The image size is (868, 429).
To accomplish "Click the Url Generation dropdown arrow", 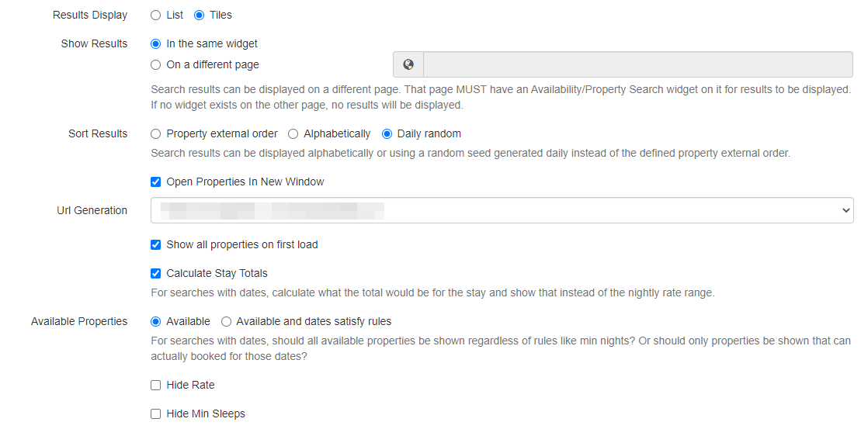I will point(845,210).
